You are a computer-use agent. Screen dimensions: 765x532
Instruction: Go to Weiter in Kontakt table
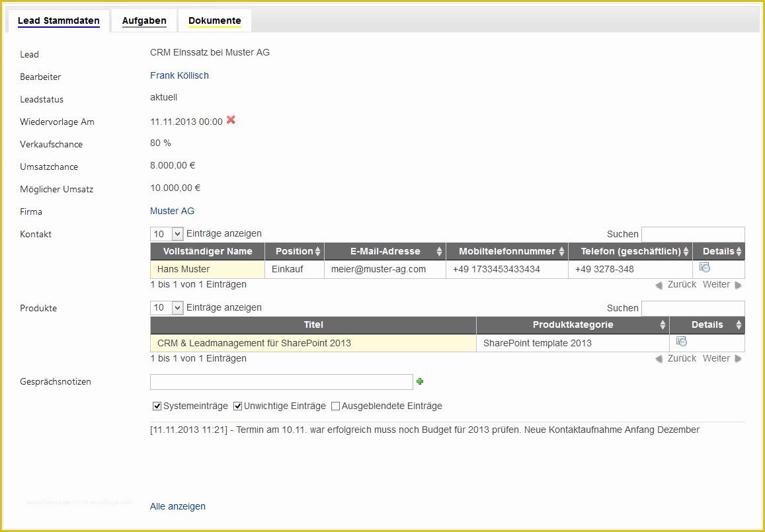(x=722, y=284)
